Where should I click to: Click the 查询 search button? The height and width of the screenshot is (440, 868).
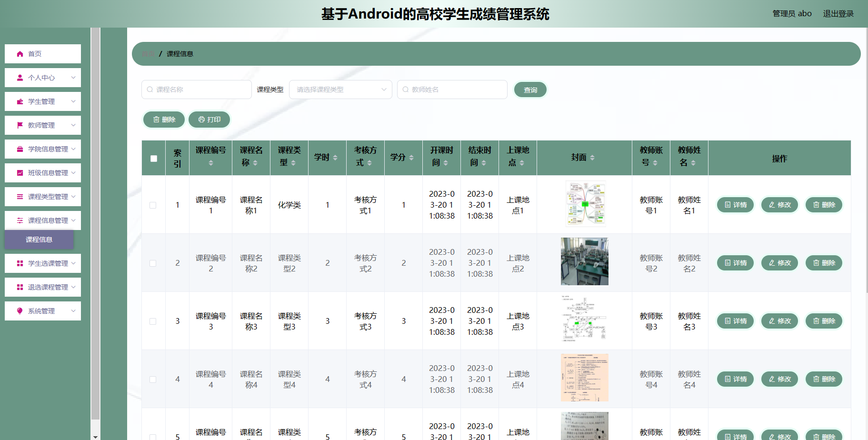pyautogui.click(x=530, y=90)
